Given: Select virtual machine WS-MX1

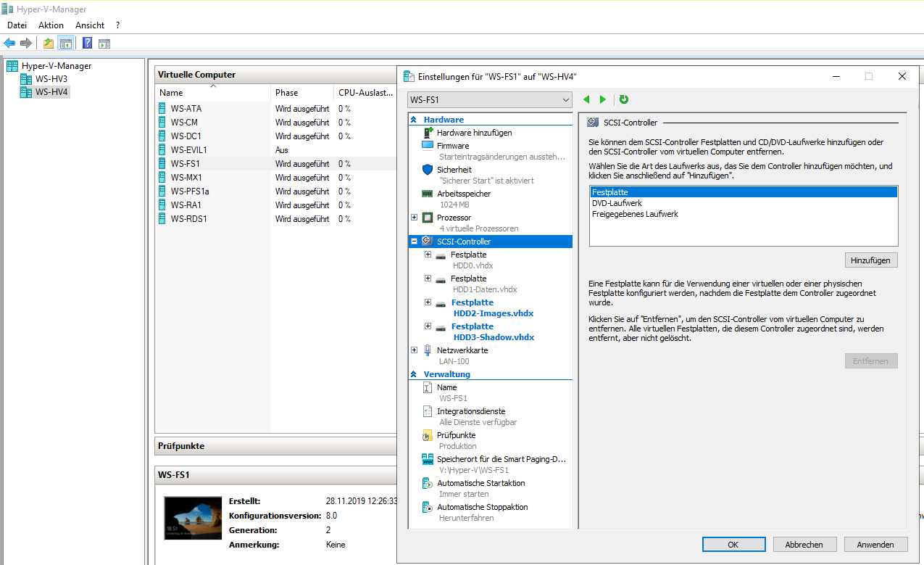Looking at the screenshot, I should [186, 178].
